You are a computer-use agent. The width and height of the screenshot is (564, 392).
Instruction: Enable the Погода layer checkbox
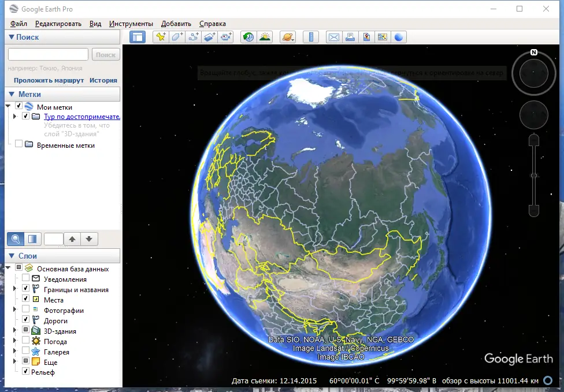[x=25, y=341]
